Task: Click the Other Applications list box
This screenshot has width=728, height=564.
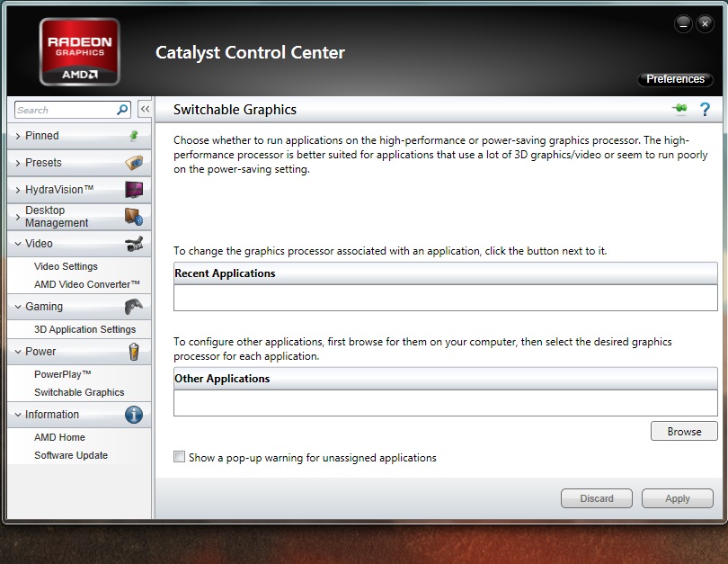Action: pos(445,403)
